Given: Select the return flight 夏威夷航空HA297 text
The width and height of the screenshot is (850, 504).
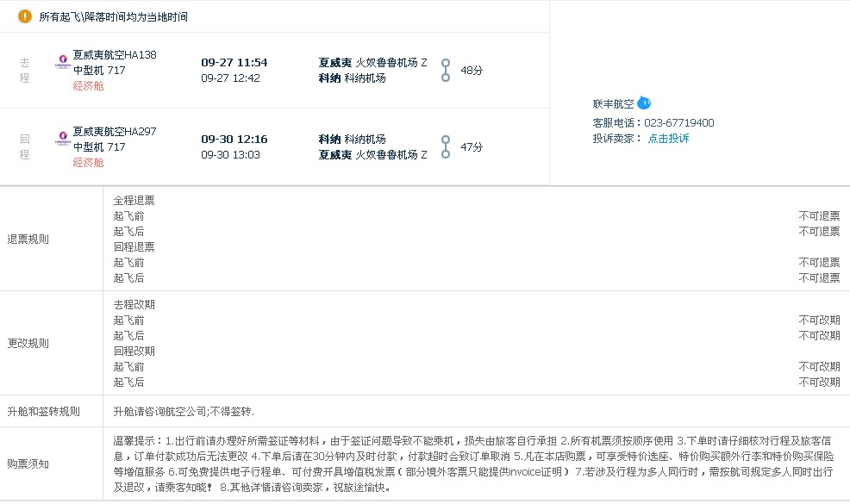Looking at the screenshot, I should tap(115, 132).
